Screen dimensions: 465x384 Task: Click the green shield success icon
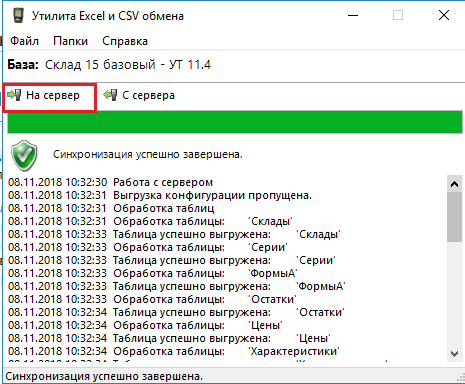tap(24, 155)
